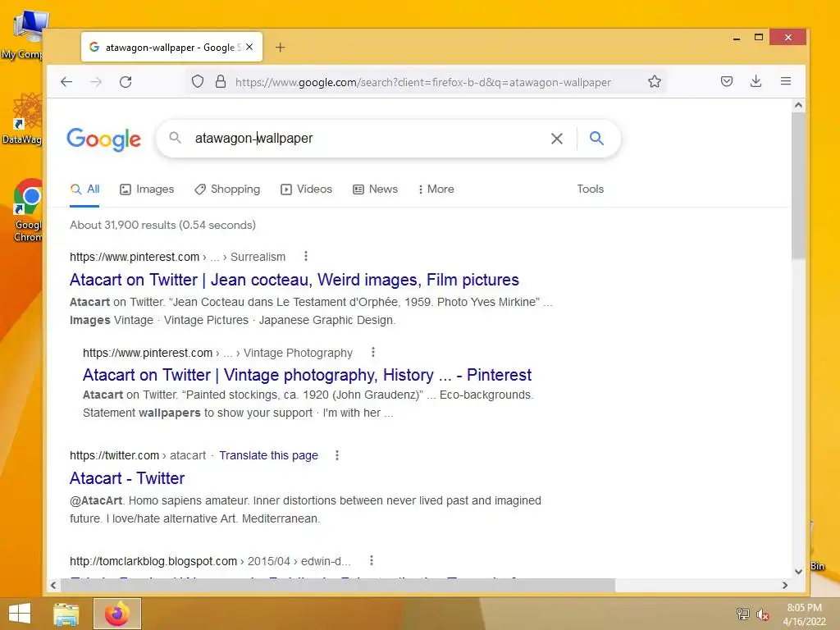Click the horizontal scrollbar thumb
Image resolution: width=840 pixels, height=630 pixels.
337,585
